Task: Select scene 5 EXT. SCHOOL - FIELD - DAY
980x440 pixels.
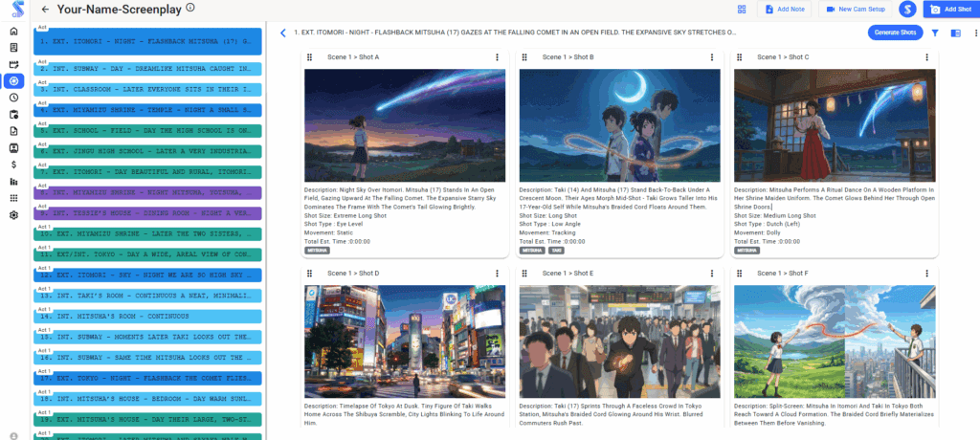Action: click(147, 131)
